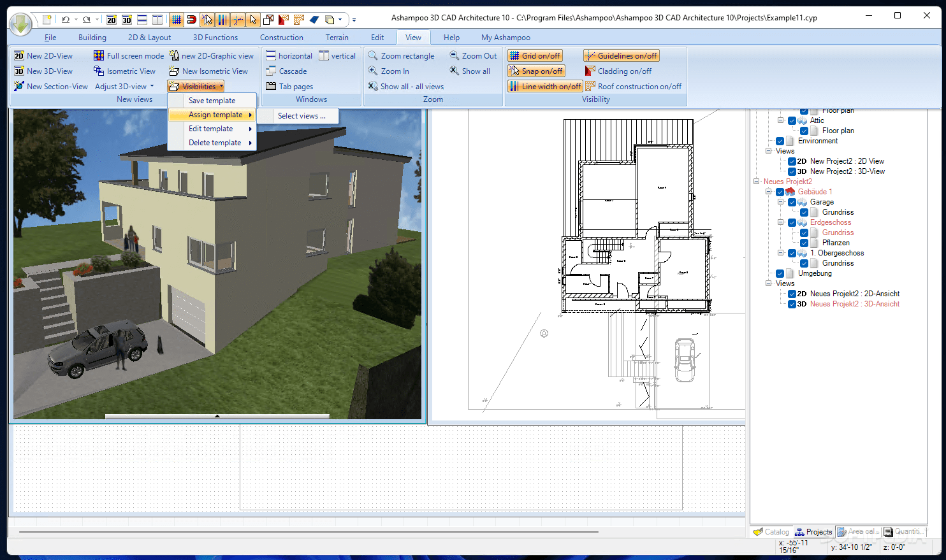Click the magnet icon in the quick access toolbar
This screenshot has height=560, width=946.
pos(191,20)
